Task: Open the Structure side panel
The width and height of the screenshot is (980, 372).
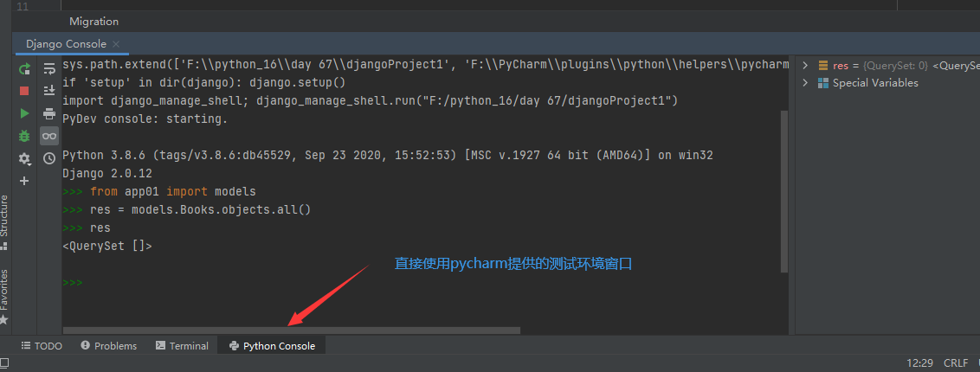Action: [x=5, y=222]
